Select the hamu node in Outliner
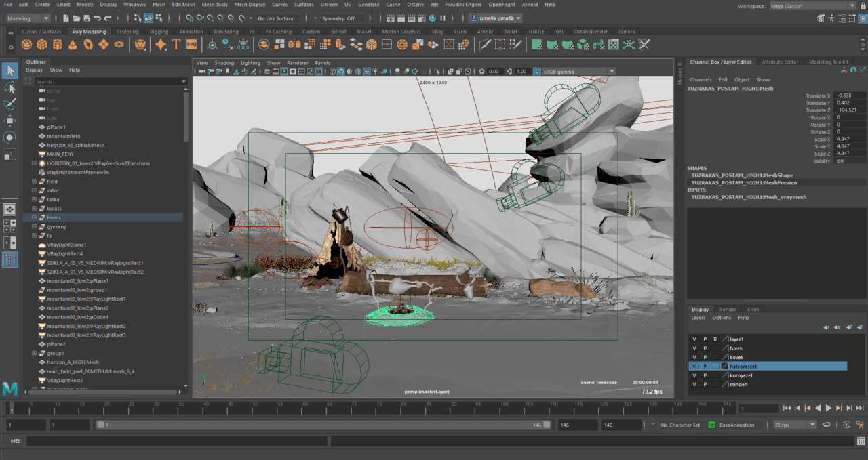 (54, 217)
